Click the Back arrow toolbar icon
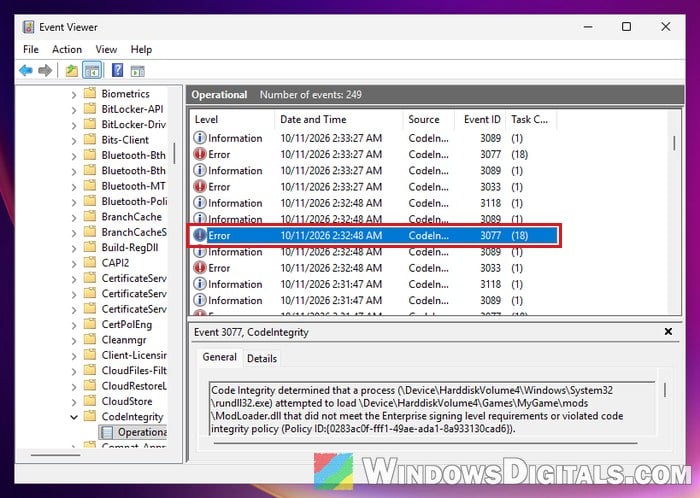The image size is (700, 498). tap(26, 71)
